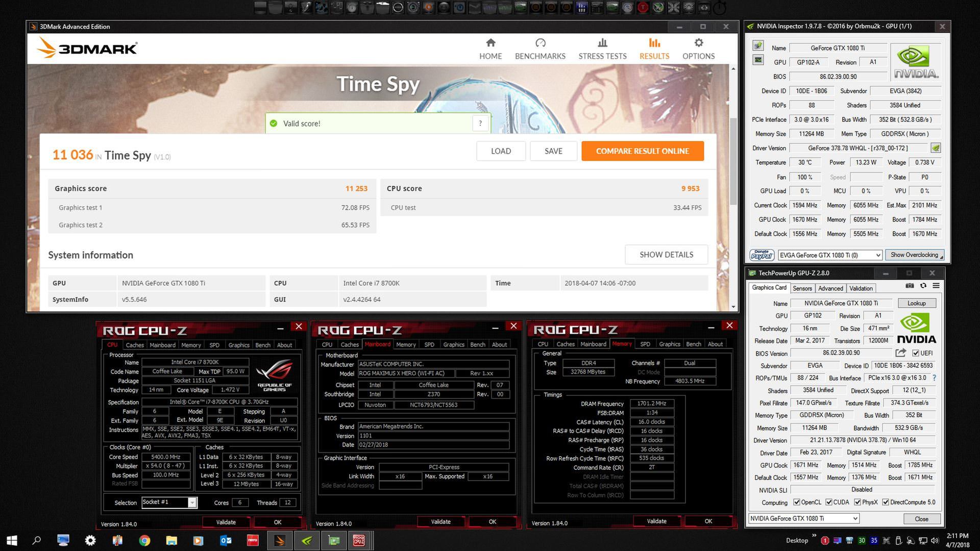Click 3DMark scrollbar down arrow
The image size is (980, 551).
click(733, 307)
